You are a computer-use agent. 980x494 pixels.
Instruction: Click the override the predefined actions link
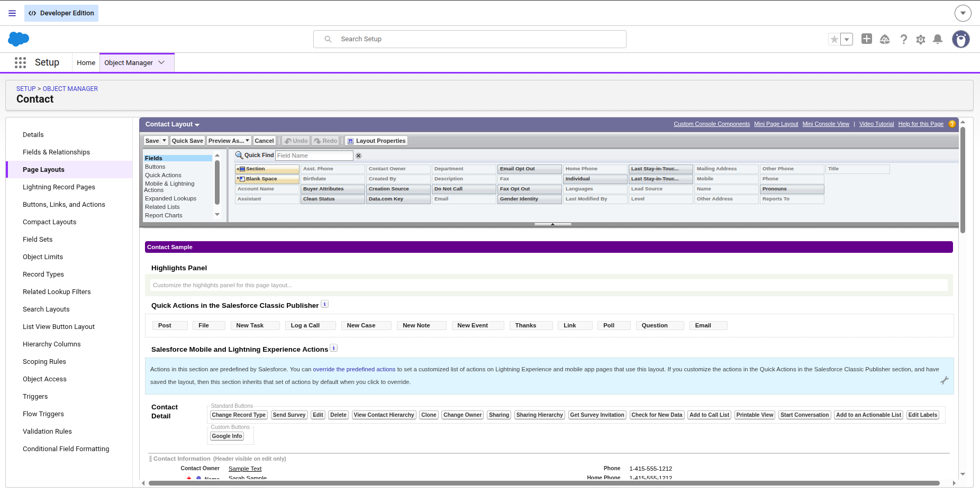[x=354, y=369]
